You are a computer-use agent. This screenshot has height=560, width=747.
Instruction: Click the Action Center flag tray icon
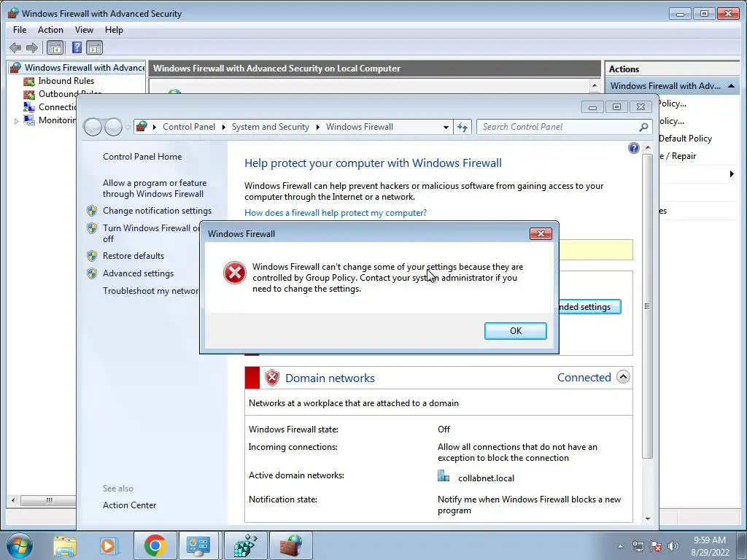[656, 547]
